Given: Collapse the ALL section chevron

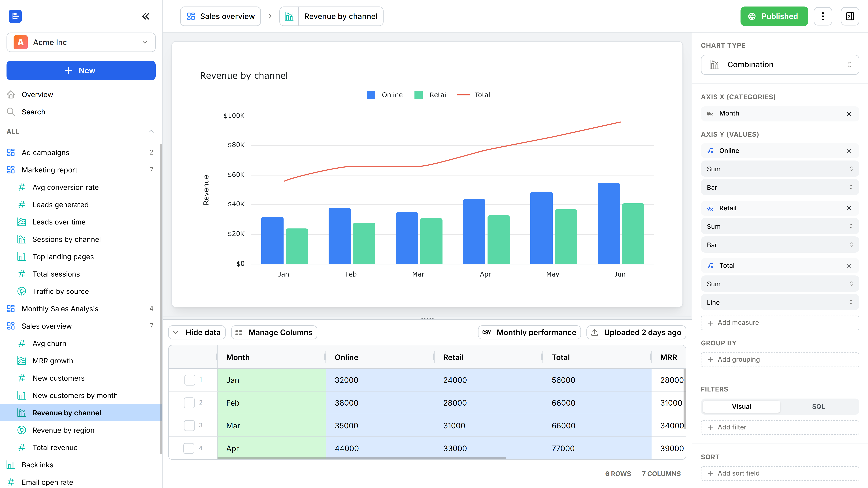Looking at the screenshot, I should pyautogui.click(x=151, y=131).
